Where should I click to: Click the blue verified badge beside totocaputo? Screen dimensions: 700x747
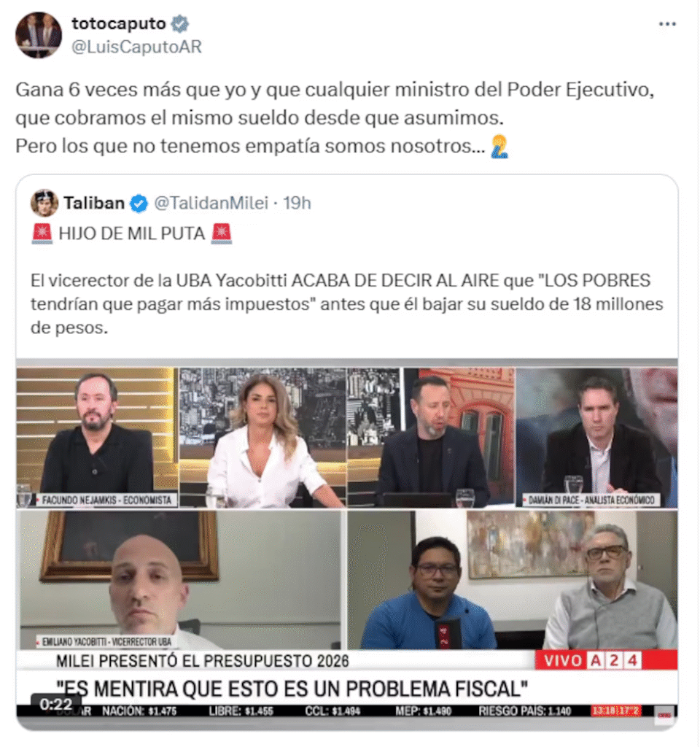[180, 23]
